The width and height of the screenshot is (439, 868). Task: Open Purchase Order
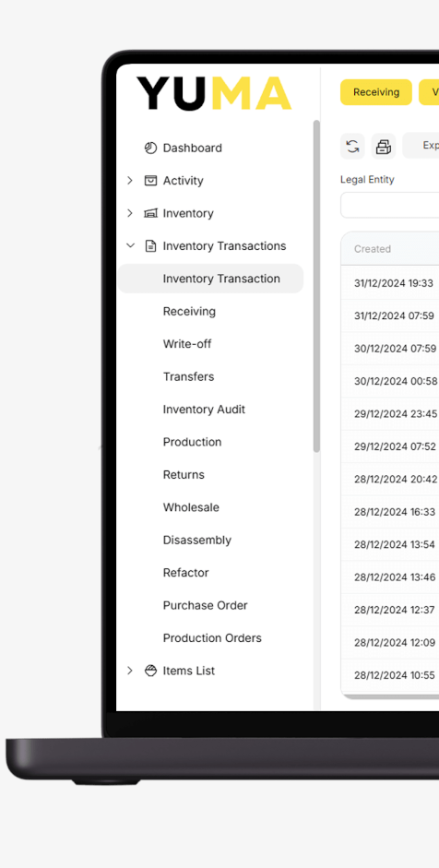pyautogui.click(x=205, y=605)
